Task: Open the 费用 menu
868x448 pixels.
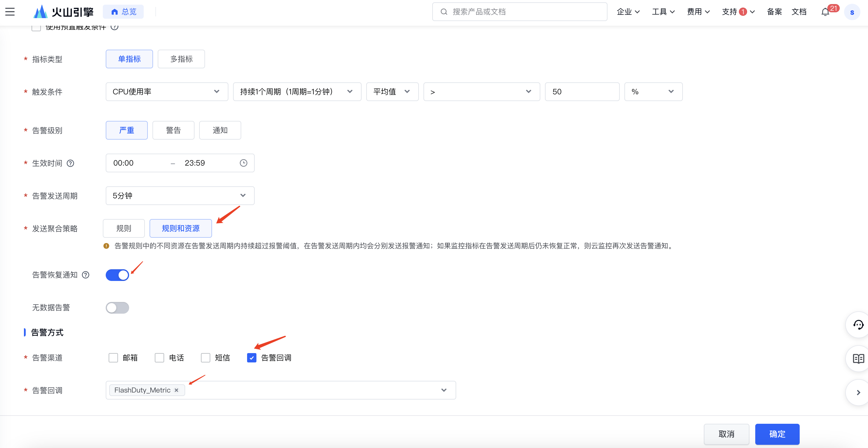Action: pyautogui.click(x=698, y=12)
